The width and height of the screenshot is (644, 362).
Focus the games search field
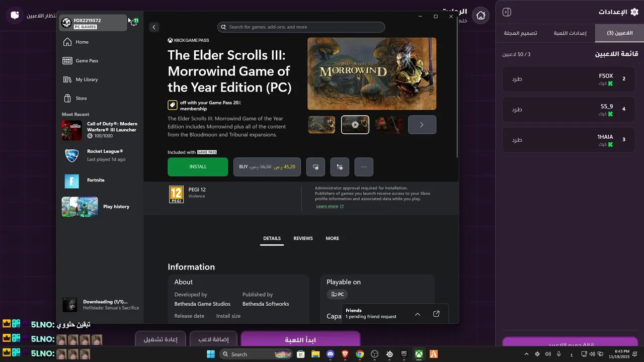[301, 27]
